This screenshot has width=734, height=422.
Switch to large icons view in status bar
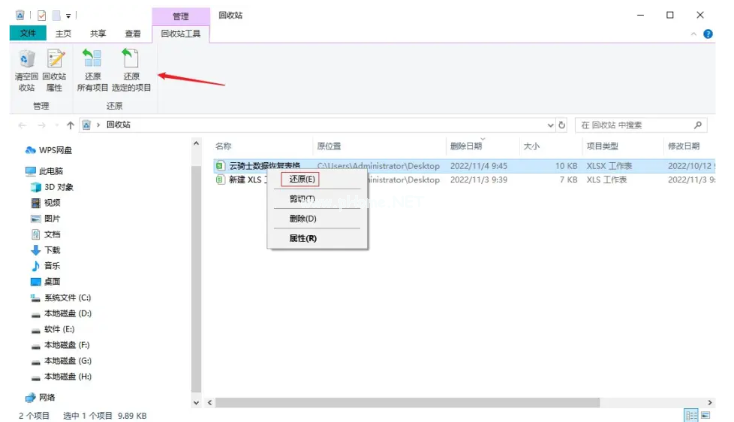(705, 415)
